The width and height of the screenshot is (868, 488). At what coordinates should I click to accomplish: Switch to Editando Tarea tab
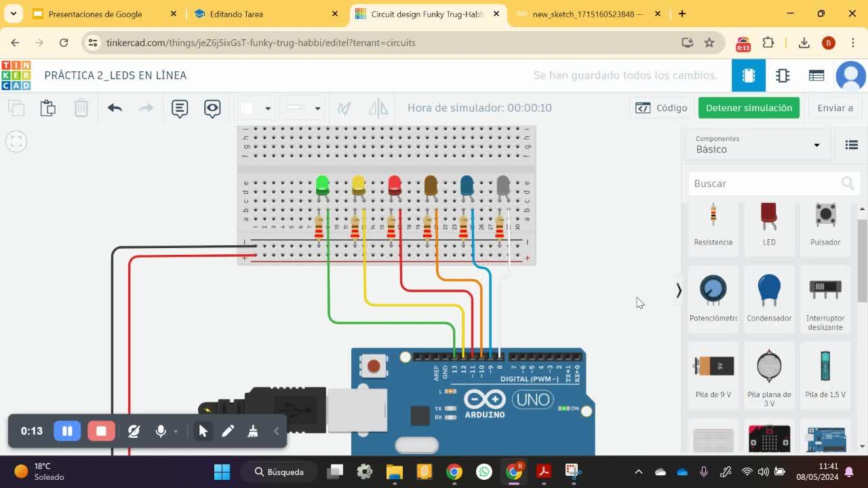pos(265,14)
